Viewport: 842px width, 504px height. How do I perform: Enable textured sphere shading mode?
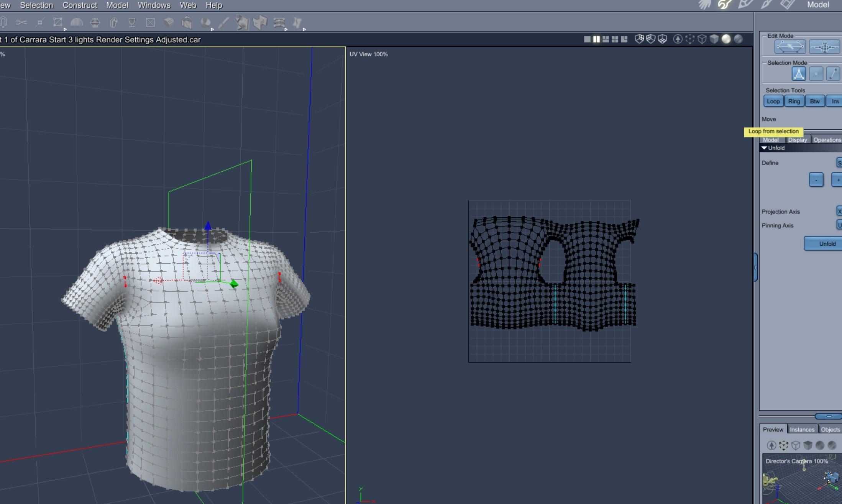(x=738, y=39)
